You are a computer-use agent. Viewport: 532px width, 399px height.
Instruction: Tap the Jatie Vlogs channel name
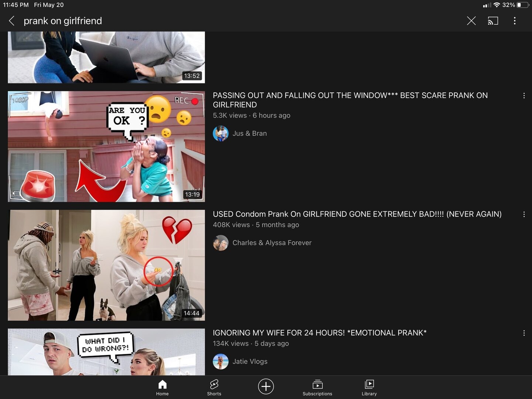point(250,361)
